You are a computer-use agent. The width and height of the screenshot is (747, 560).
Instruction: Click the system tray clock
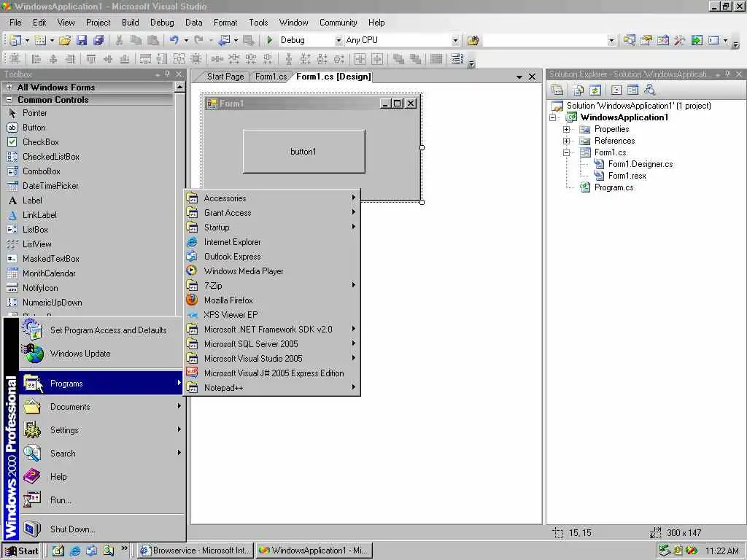[x=721, y=551]
